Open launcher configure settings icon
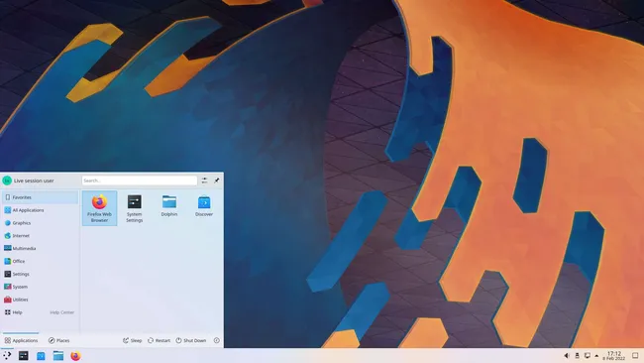The width and height of the screenshot is (644, 363). pyautogui.click(x=204, y=181)
